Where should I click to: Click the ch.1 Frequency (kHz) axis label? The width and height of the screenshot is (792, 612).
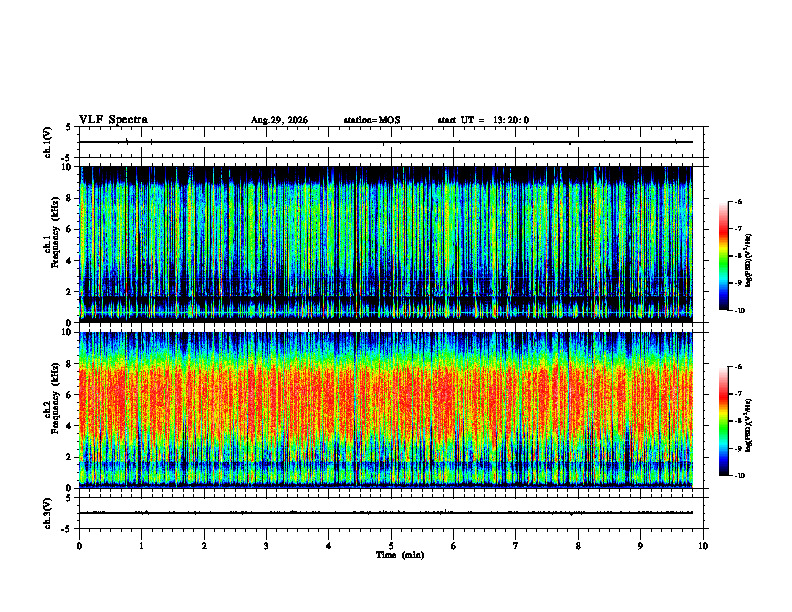(51, 244)
